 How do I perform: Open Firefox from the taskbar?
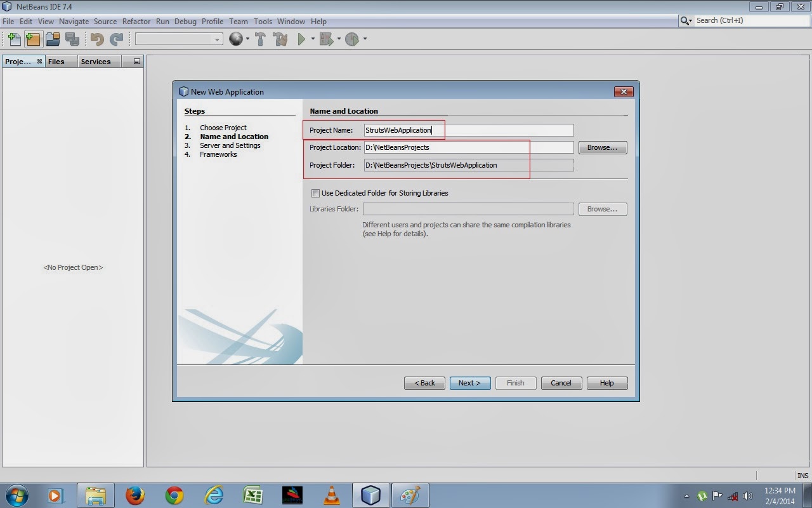134,495
